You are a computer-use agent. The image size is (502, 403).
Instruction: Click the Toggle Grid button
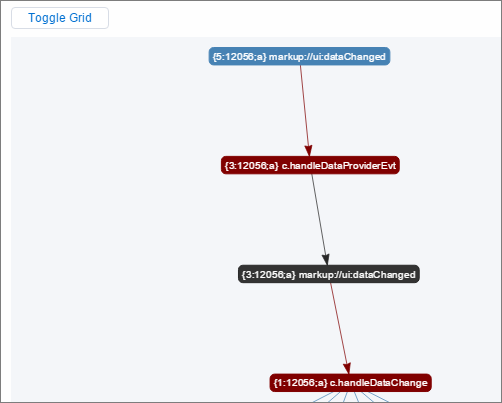(60, 18)
